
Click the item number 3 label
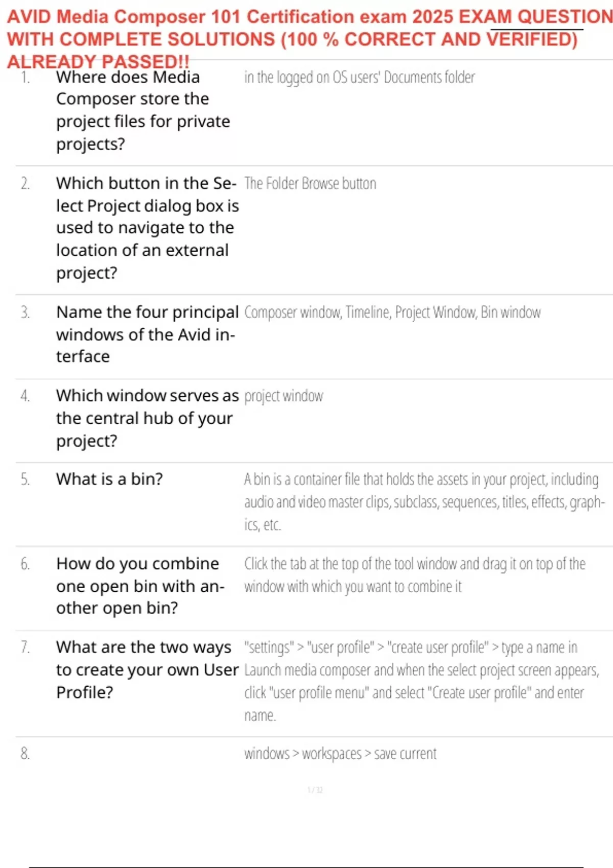[x=25, y=312]
